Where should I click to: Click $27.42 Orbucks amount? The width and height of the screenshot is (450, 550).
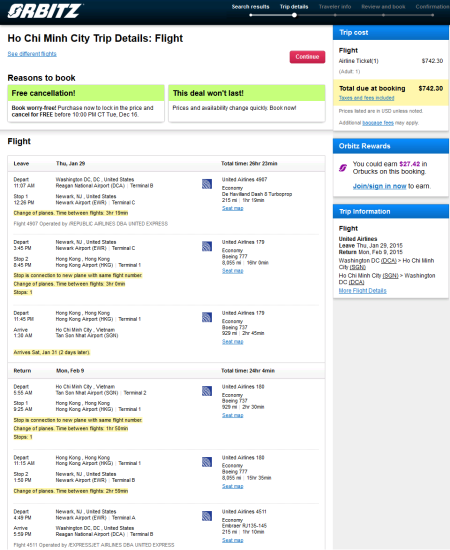coord(409,164)
